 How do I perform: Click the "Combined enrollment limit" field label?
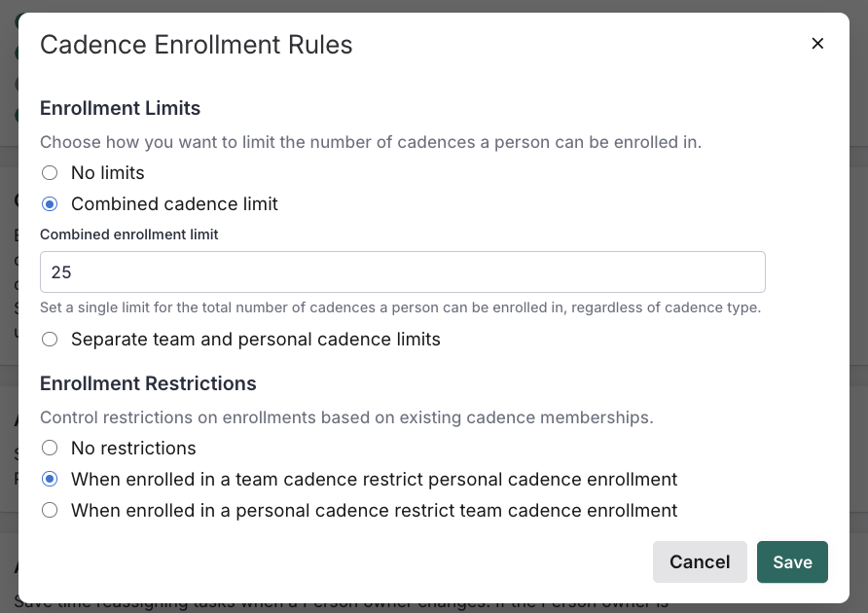click(128, 234)
